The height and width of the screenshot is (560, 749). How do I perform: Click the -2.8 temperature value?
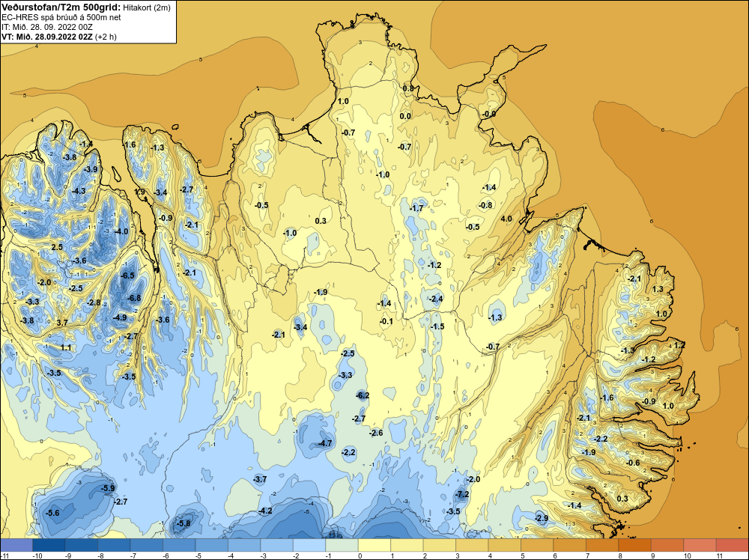tap(94, 302)
